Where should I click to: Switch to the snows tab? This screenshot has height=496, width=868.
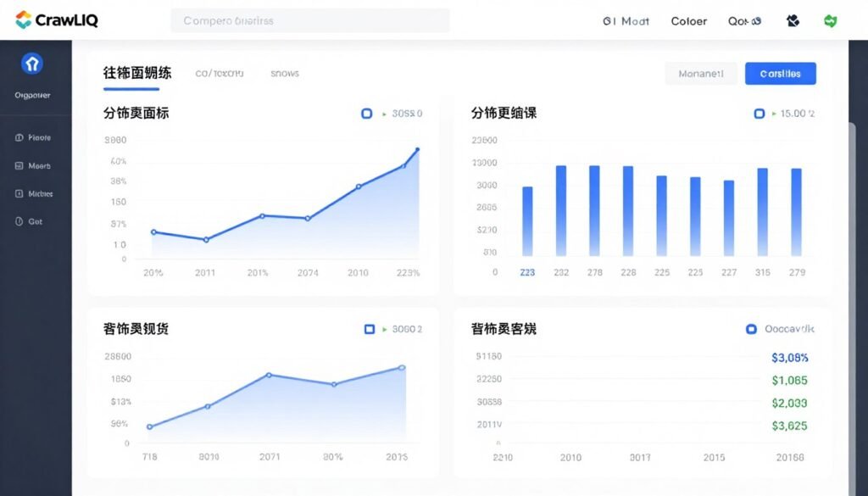(284, 74)
